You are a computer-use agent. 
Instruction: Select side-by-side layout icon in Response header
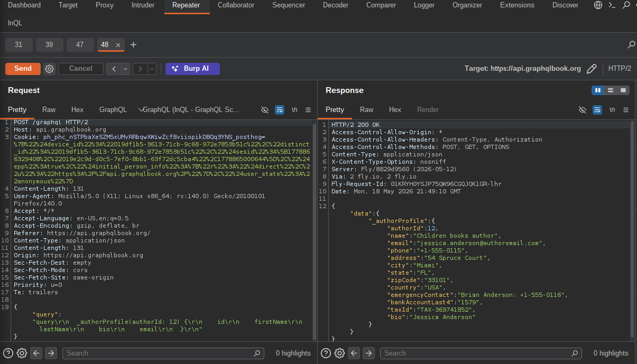[x=598, y=90]
